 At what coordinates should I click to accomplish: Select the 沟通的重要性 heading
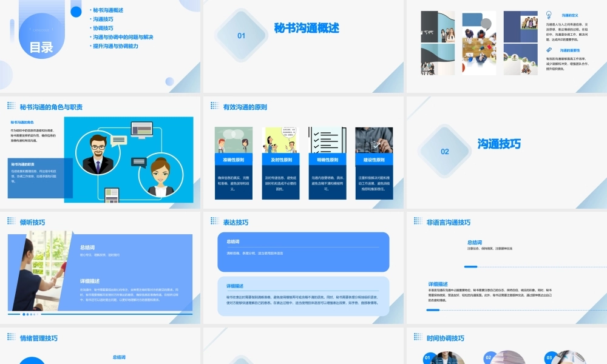pyautogui.click(x=570, y=50)
